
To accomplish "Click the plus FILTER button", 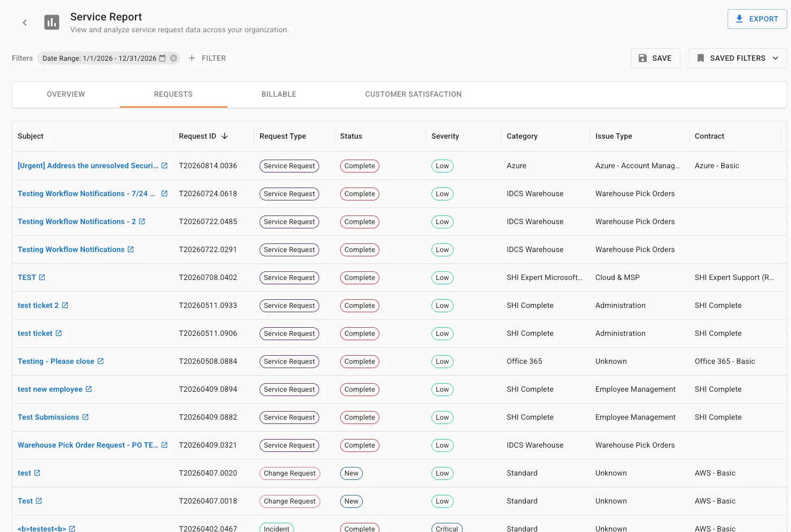I will [x=207, y=58].
